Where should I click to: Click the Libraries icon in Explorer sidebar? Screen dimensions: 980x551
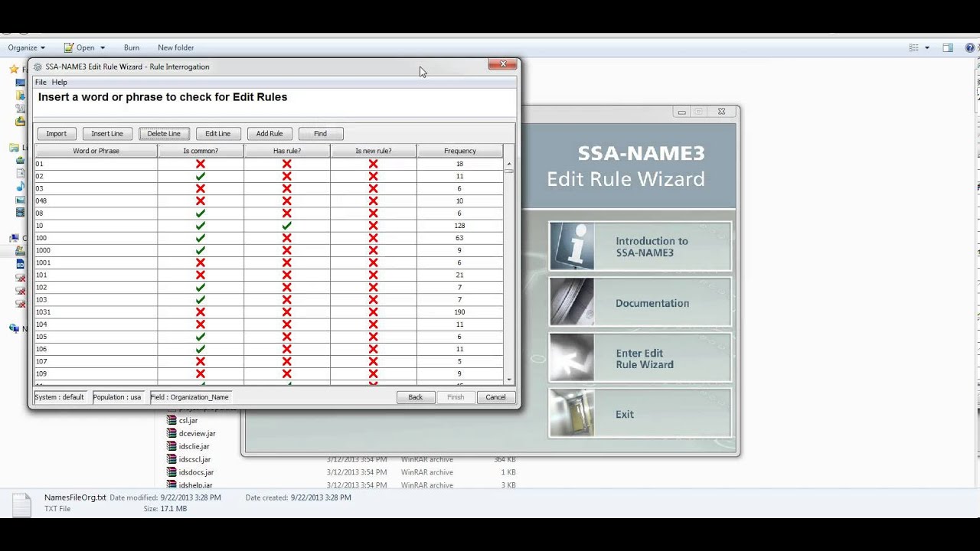point(14,148)
